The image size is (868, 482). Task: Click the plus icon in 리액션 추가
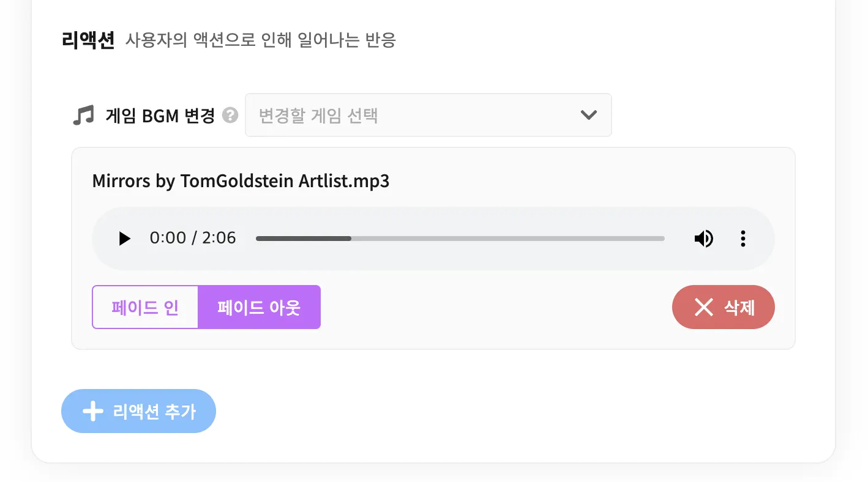coord(92,411)
